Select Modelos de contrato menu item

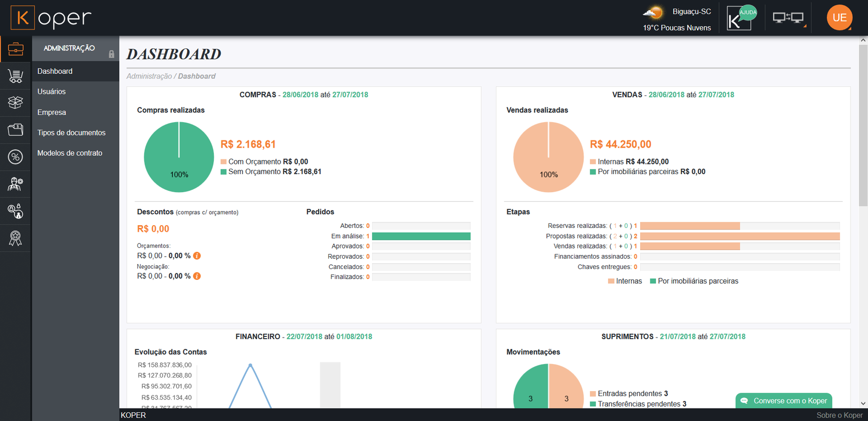[69, 153]
